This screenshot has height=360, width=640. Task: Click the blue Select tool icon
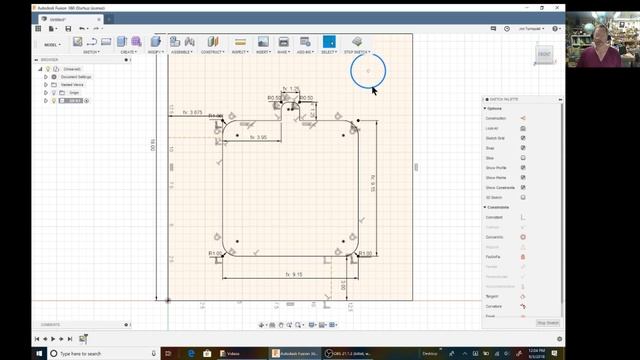point(329,41)
